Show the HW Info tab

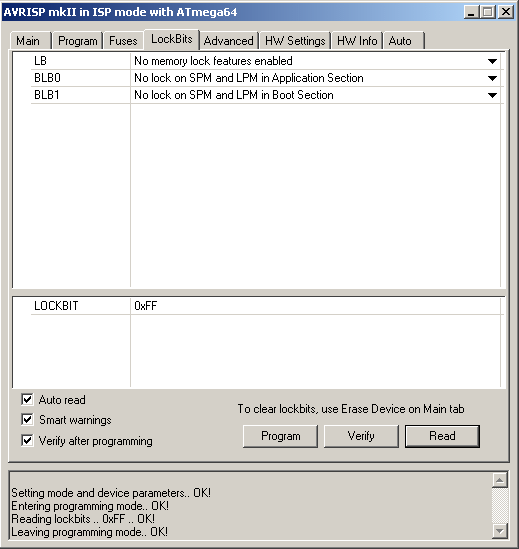tap(357, 41)
